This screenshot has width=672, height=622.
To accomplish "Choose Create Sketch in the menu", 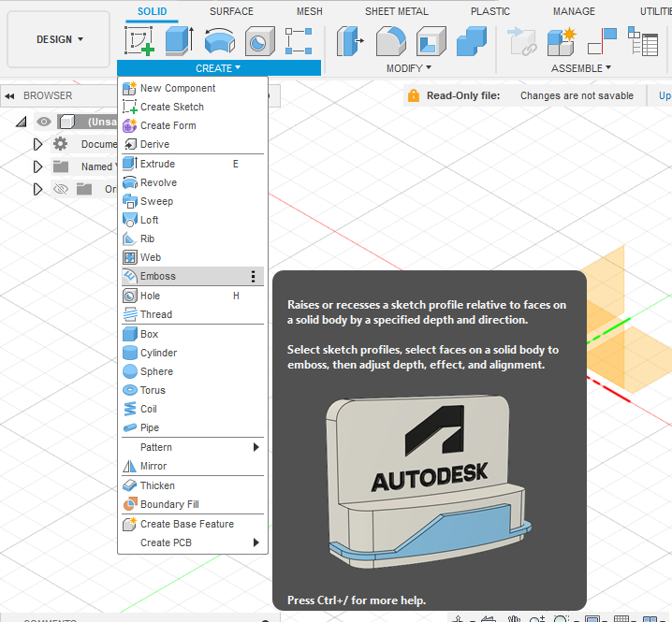I will click(x=193, y=107).
